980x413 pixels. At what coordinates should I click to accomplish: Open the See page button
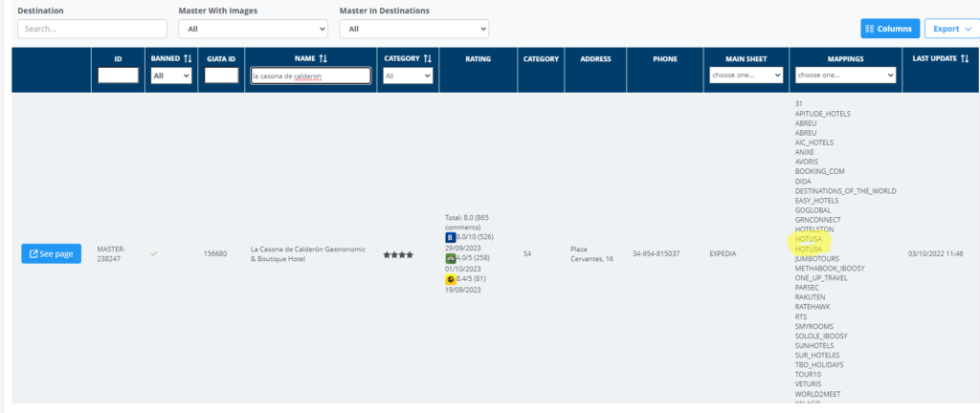pyautogui.click(x=51, y=254)
